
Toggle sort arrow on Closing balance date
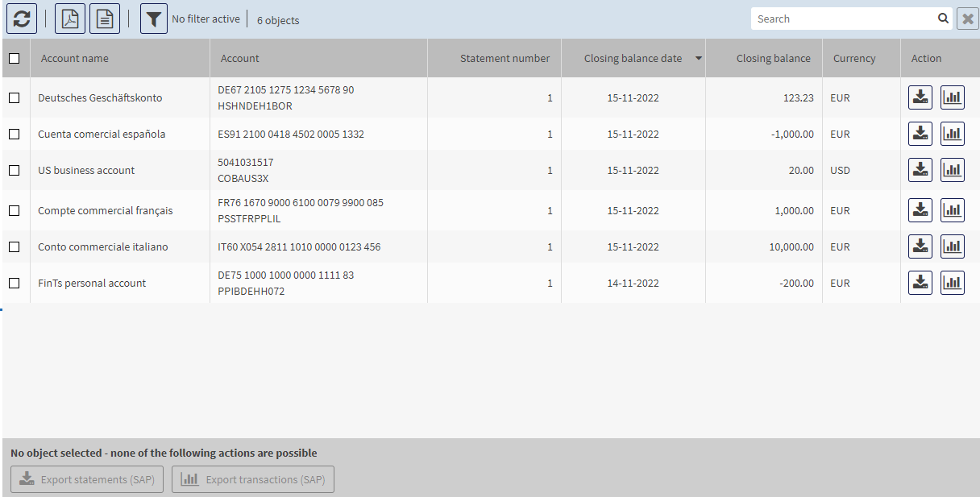(698, 59)
